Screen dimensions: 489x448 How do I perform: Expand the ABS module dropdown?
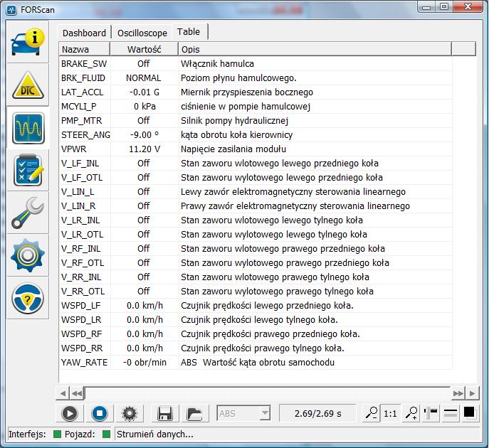click(x=265, y=413)
